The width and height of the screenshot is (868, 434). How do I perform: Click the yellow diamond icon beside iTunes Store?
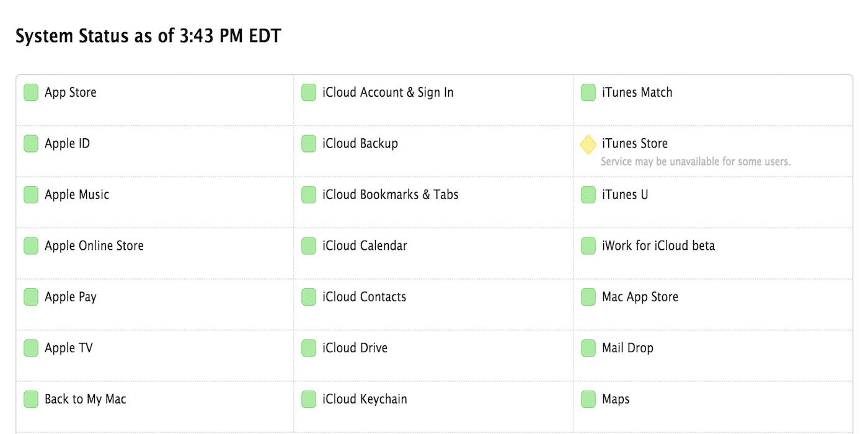[x=588, y=144]
